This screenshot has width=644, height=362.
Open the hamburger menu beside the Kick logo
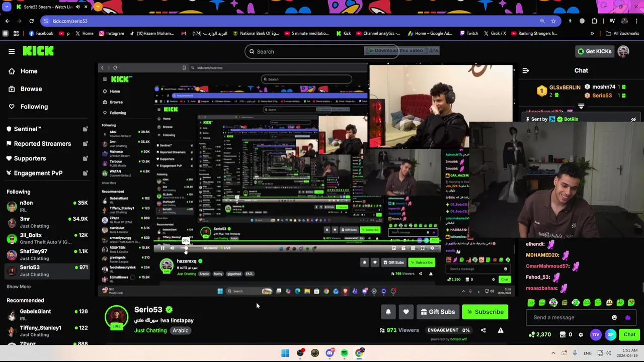click(12, 51)
